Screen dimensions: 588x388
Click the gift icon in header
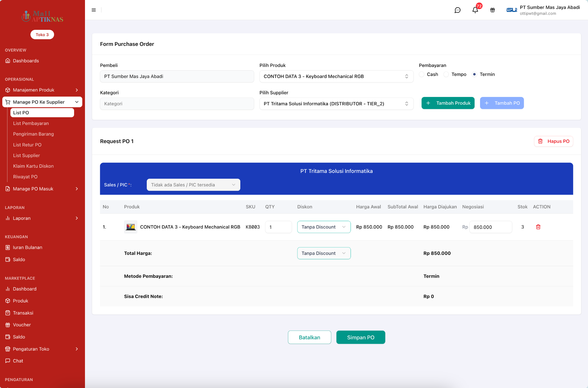coord(493,10)
